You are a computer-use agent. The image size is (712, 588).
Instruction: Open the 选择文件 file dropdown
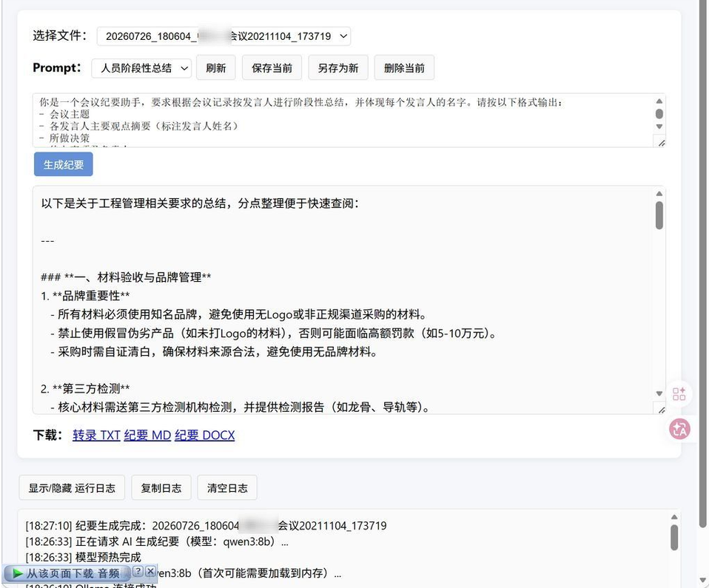point(224,36)
